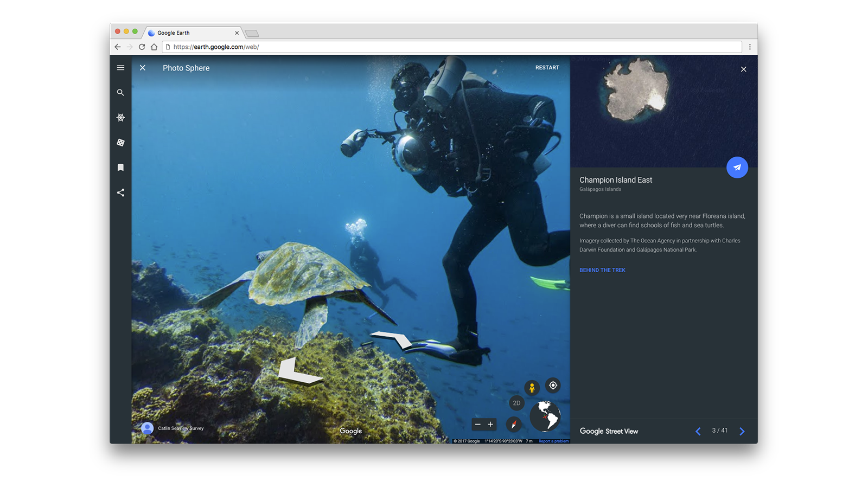Open a new browser tab
This screenshot has height=488, width=868.
(252, 34)
